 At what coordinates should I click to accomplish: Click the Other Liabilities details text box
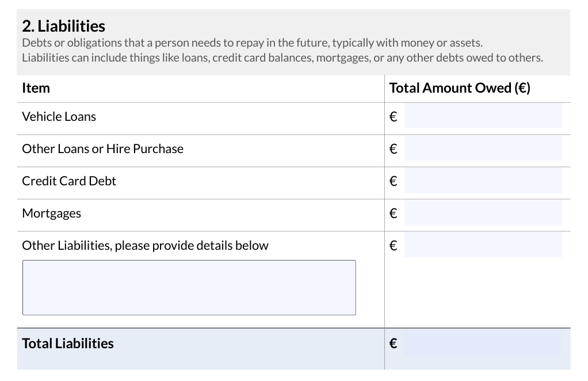tap(189, 287)
